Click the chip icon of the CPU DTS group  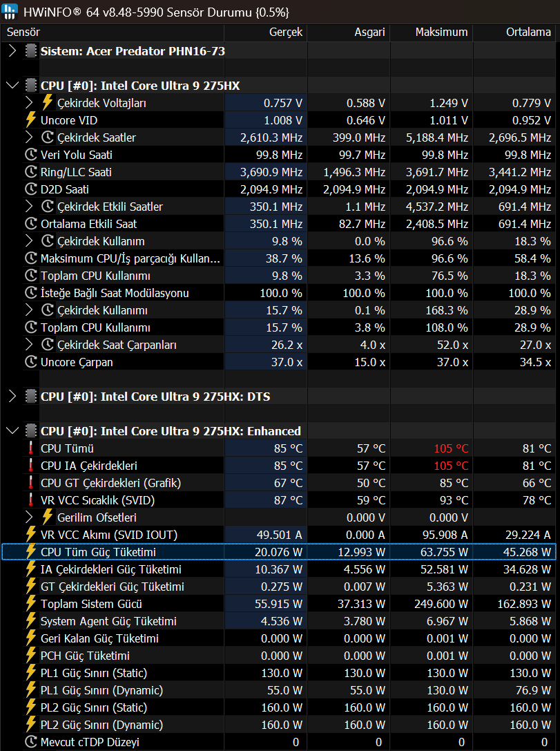pyautogui.click(x=31, y=397)
